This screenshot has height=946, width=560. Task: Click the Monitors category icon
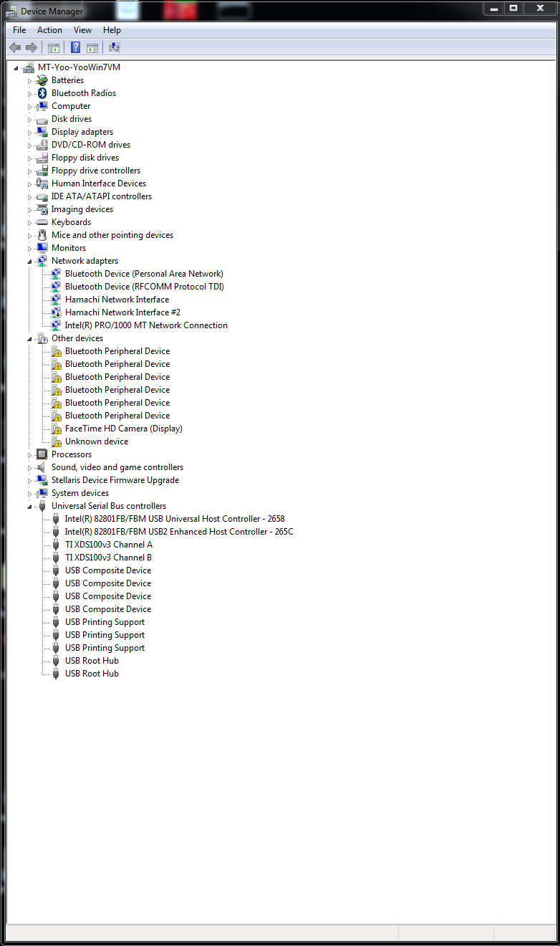click(x=42, y=248)
